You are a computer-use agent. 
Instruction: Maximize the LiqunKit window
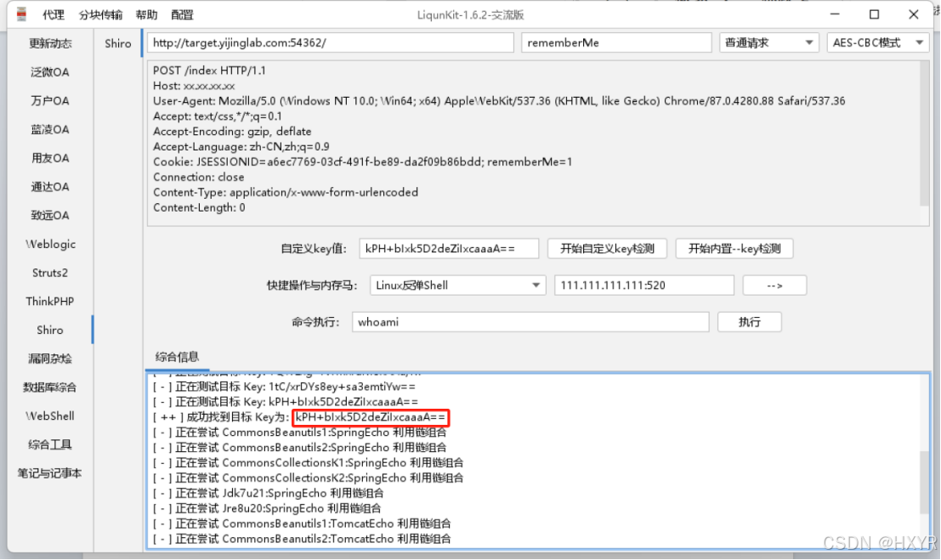(x=874, y=14)
